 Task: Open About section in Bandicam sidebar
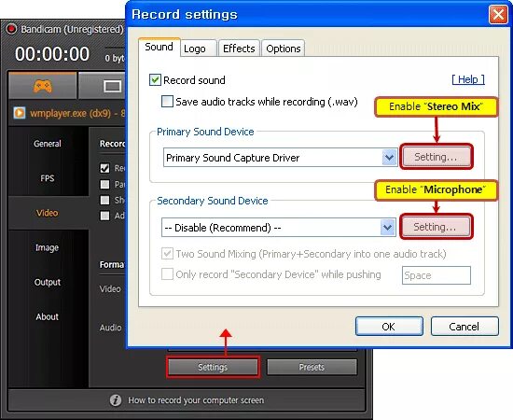(48, 316)
